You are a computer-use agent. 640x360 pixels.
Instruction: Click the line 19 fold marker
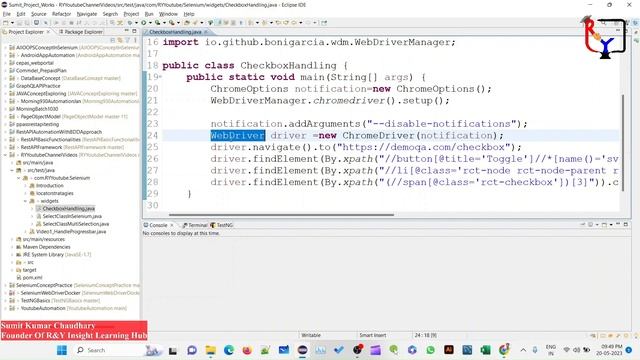click(160, 77)
